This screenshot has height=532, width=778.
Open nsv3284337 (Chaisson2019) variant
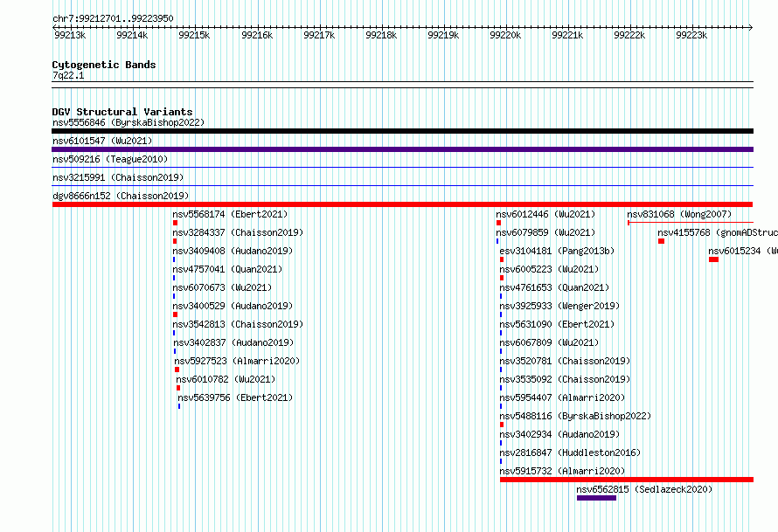238,232
